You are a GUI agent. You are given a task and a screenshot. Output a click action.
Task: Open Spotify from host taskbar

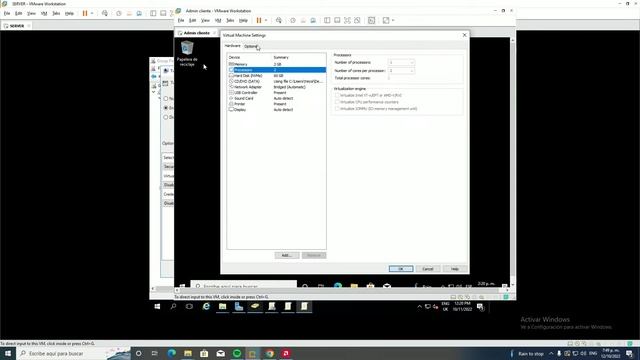(237, 353)
